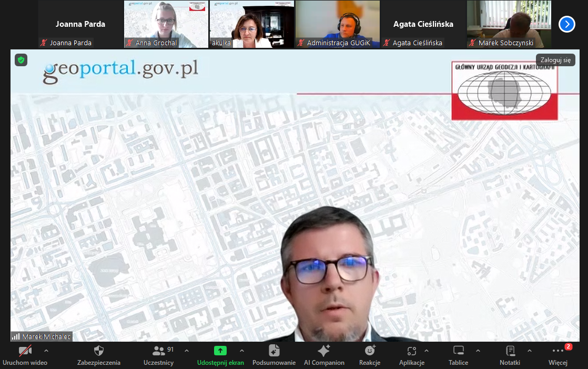Open Notatki notes icon
This screenshot has width=588, height=369.
[x=510, y=351]
